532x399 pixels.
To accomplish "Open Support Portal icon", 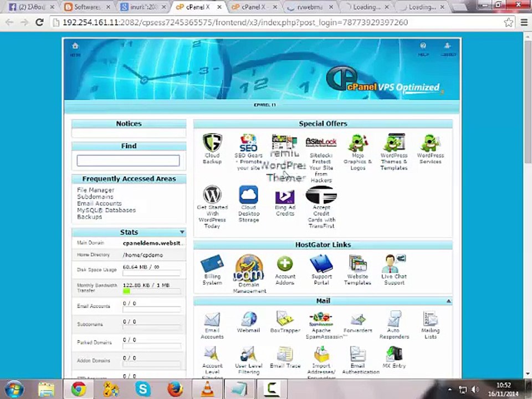I will 321,264.
